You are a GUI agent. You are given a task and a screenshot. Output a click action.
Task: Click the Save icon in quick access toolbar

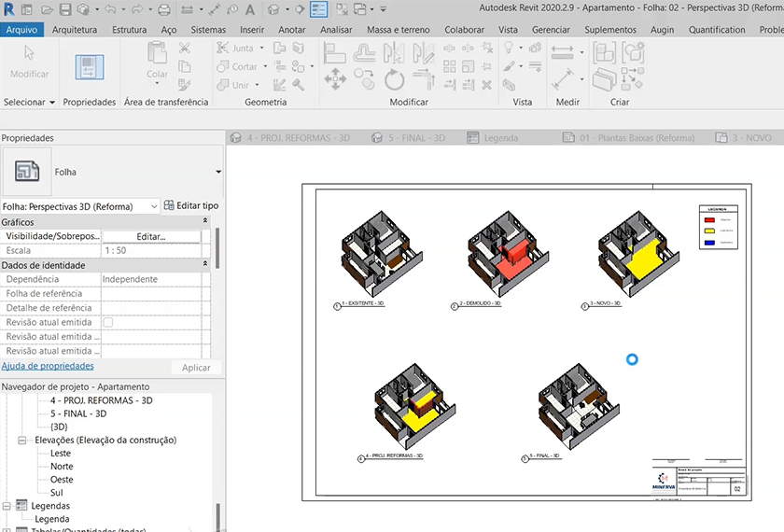(x=65, y=10)
